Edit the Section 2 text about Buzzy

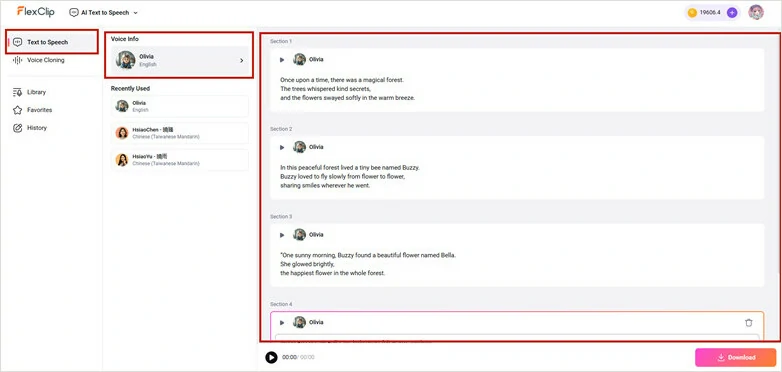[x=350, y=177]
